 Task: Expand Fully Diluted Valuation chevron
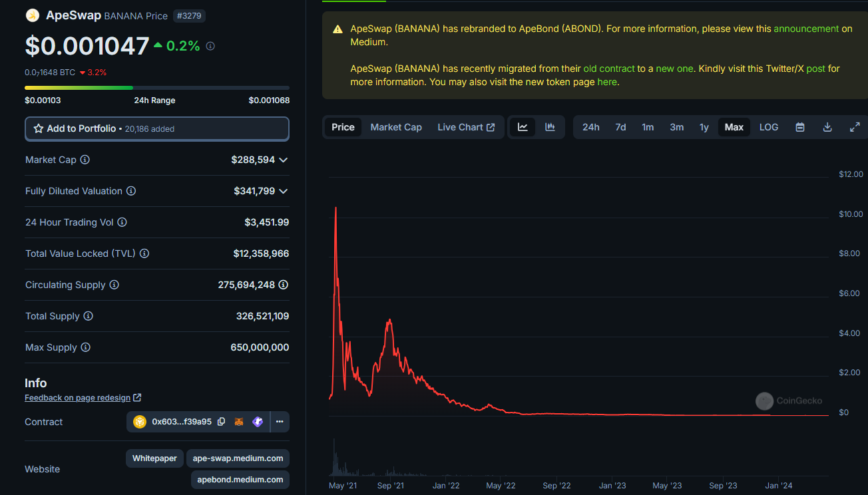tap(284, 191)
